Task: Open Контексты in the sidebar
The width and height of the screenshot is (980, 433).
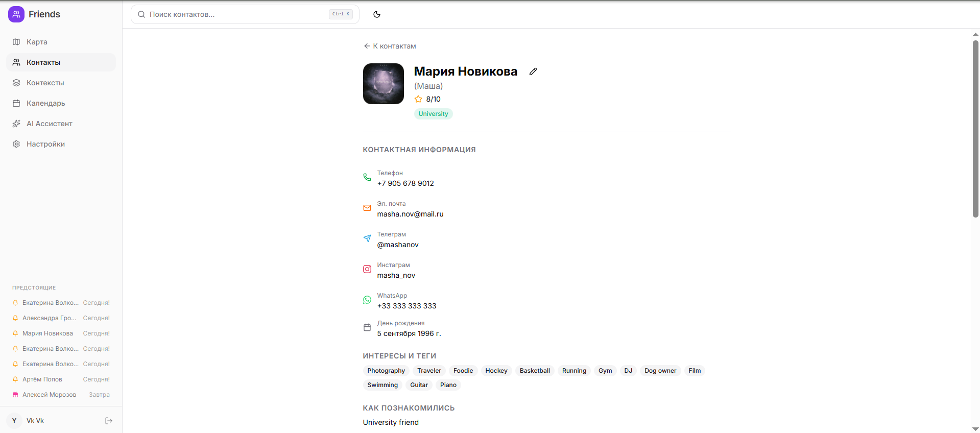Action: point(61,83)
